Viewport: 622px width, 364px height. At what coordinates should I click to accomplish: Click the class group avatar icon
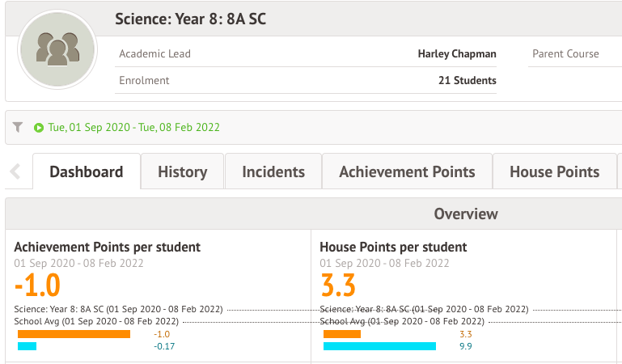57,50
